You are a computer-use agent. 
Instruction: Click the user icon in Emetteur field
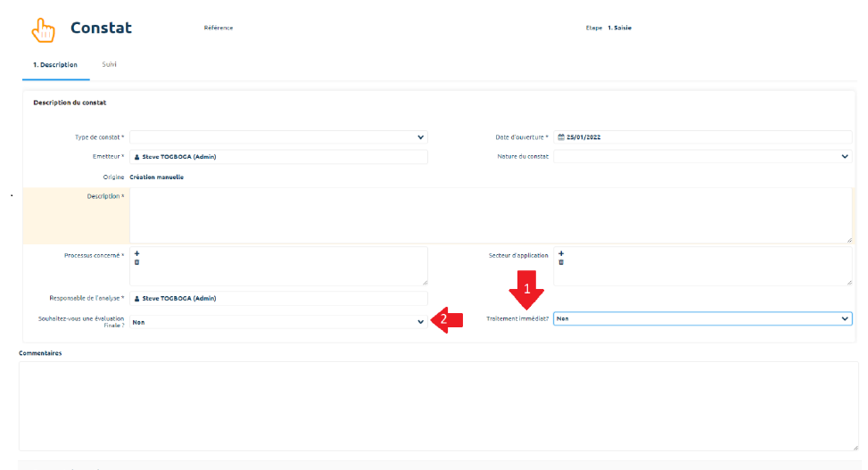pyautogui.click(x=136, y=157)
